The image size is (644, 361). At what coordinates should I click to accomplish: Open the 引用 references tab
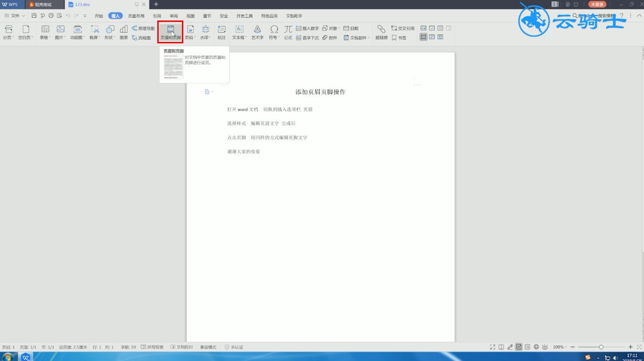pos(157,16)
